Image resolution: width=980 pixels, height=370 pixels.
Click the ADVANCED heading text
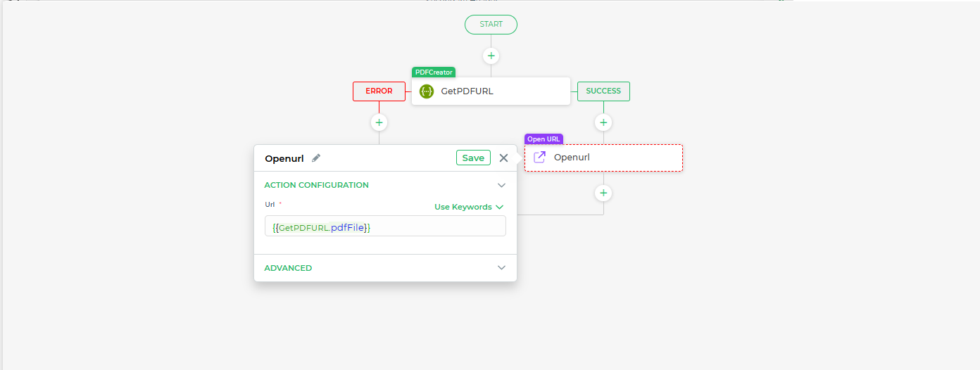[288, 268]
